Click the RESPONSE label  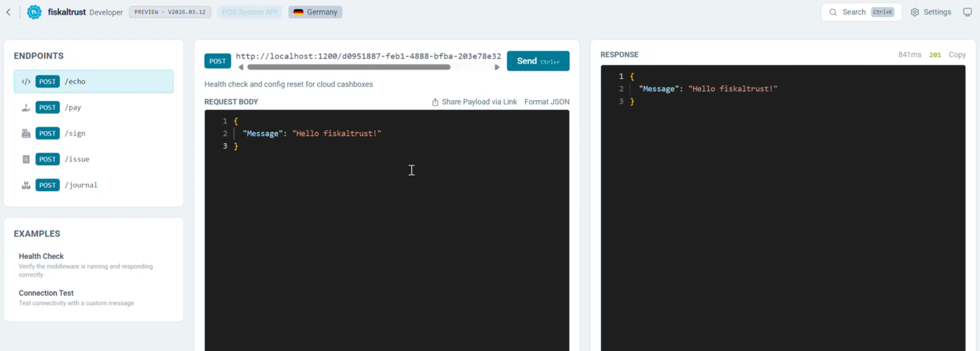(619, 55)
